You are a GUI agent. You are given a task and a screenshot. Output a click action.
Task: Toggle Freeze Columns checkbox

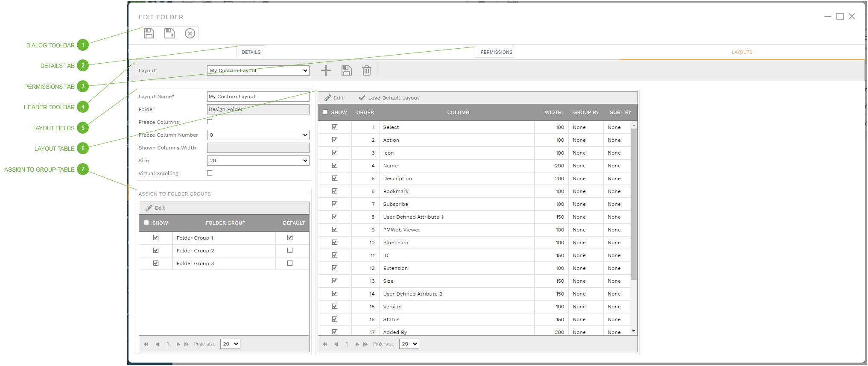[x=210, y=122]
